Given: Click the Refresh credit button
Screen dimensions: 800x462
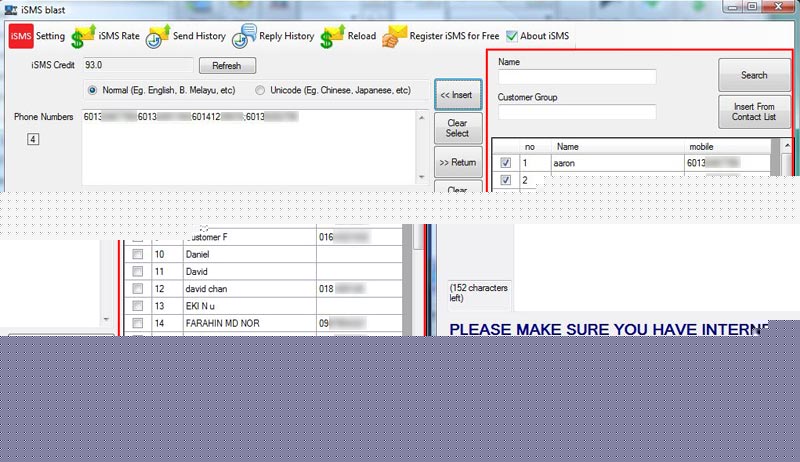Looking at the screenshot, I should pos(227,66).
